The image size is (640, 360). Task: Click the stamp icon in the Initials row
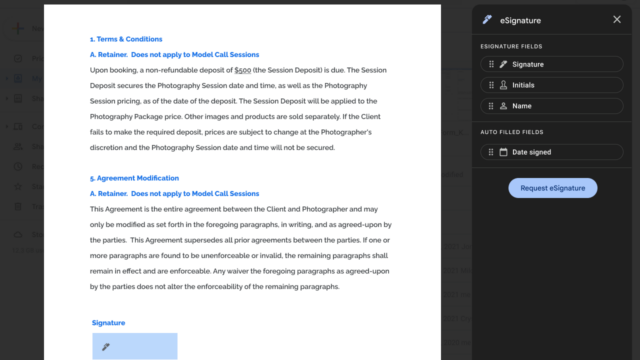coord(503,85)
